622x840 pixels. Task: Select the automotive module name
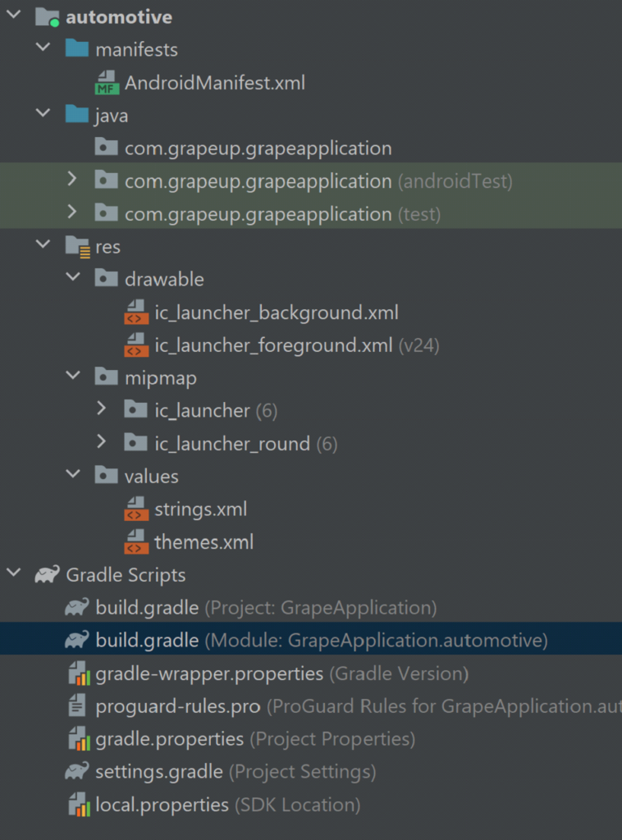click(x=119, y=16)
